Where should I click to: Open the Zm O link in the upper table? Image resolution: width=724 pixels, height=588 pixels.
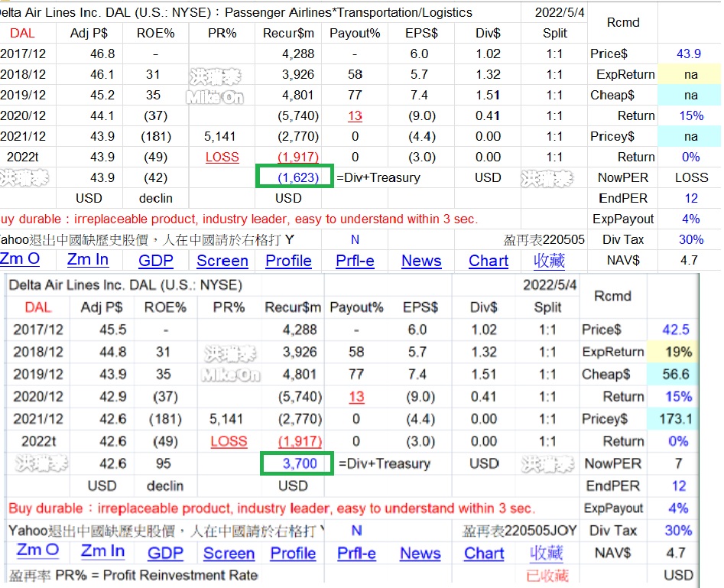click(x=19, y=259)
